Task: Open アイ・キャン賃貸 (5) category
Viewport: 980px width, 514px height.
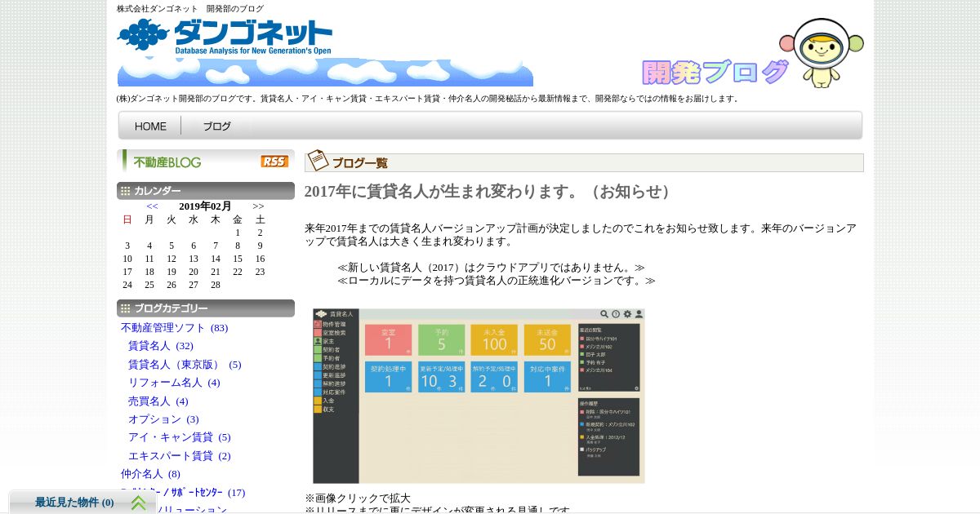Action: pos(180,437)
